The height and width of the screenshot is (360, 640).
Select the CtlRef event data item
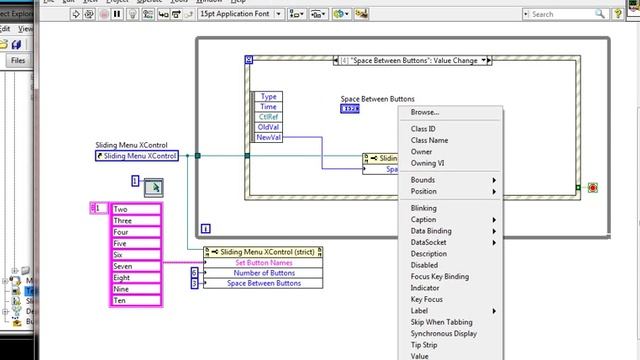click(x=268, y=117)
